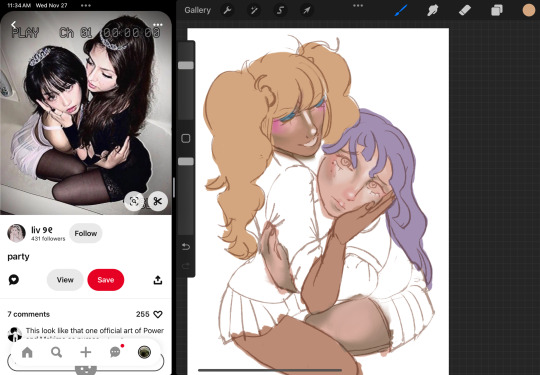The width and height of the screenshot is (540, 375).
Task: Adjust the brush size slider
Action: [x=186, y=65]
